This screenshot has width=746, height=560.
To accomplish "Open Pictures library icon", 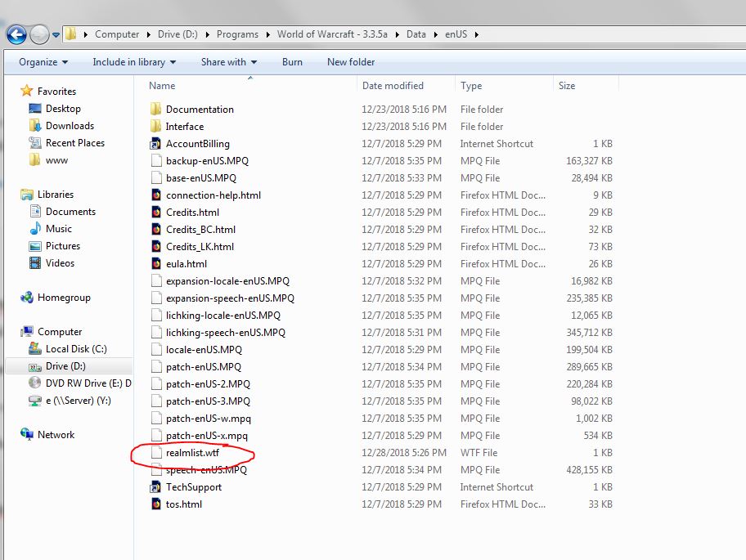I will pos(35,246).
